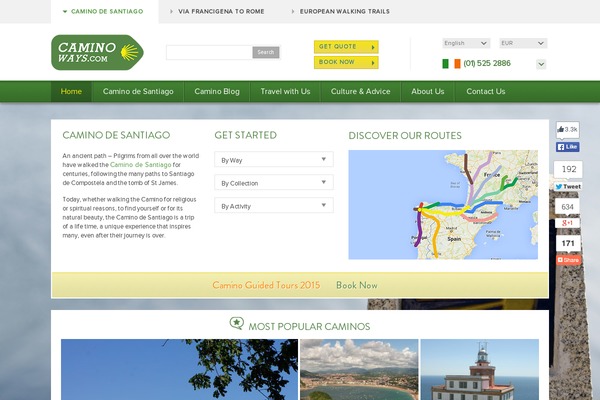The width and height of the screenshot is (600, 400).
Task: Click the red Share button
Action: tap(568, 260)
